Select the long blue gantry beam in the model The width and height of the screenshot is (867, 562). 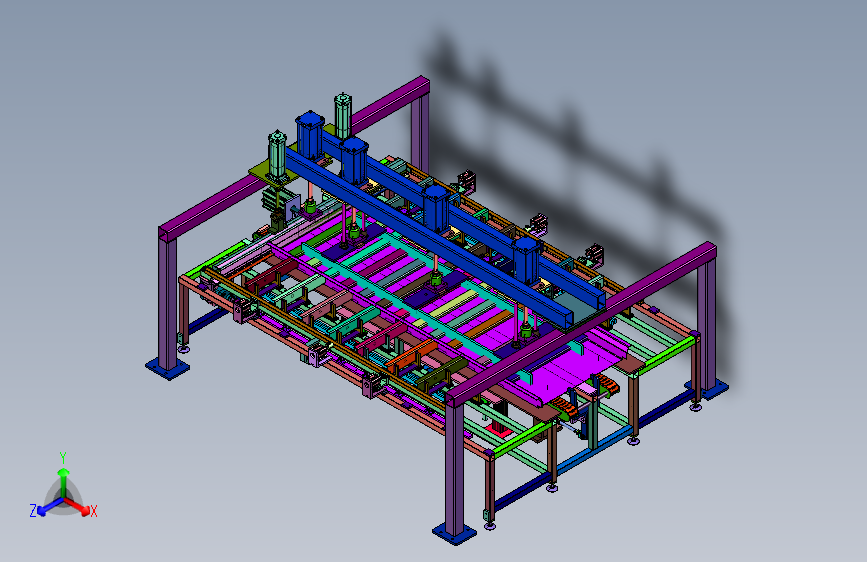(x=431, y=239)
